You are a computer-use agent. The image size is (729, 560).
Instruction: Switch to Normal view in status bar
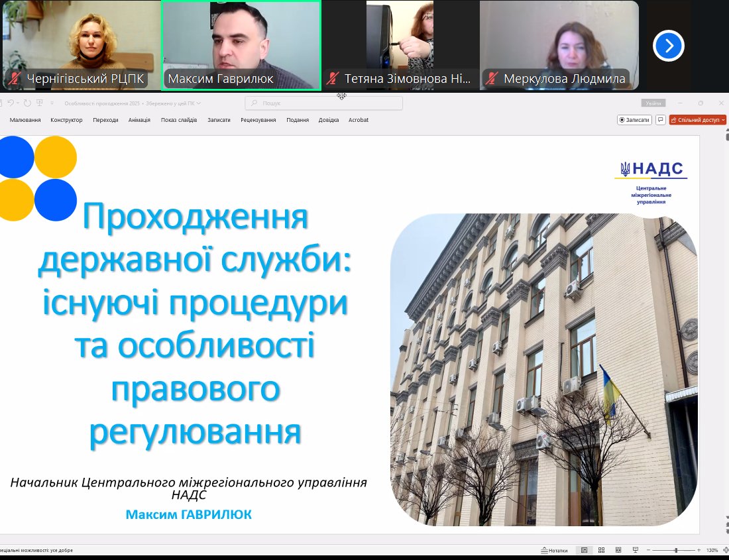pos(584,550)
